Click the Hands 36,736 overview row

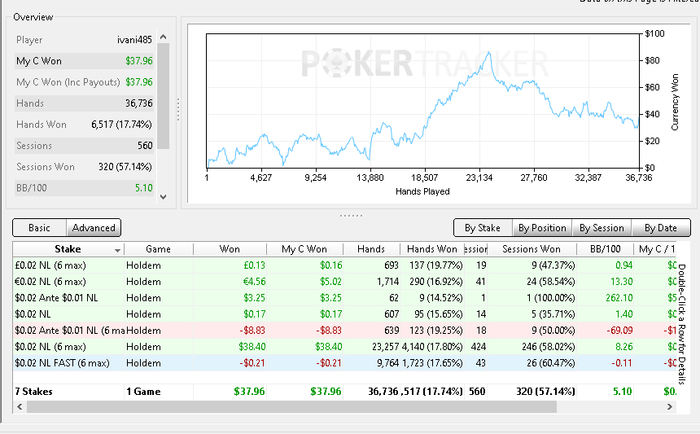pyautogui.click(x=84, y=103)
